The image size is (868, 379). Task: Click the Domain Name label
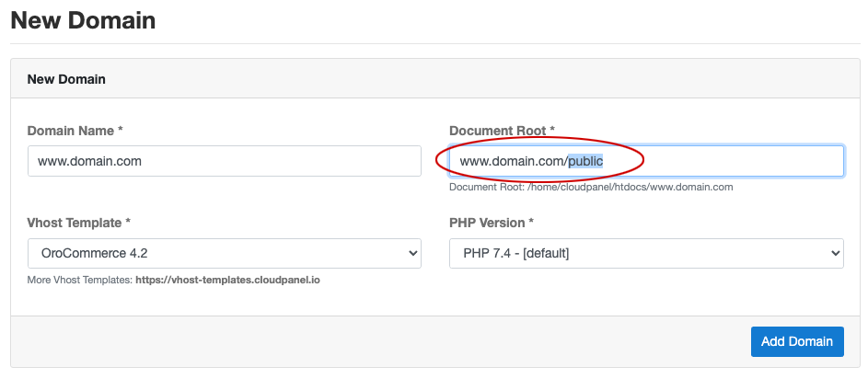tap(75, 131)
